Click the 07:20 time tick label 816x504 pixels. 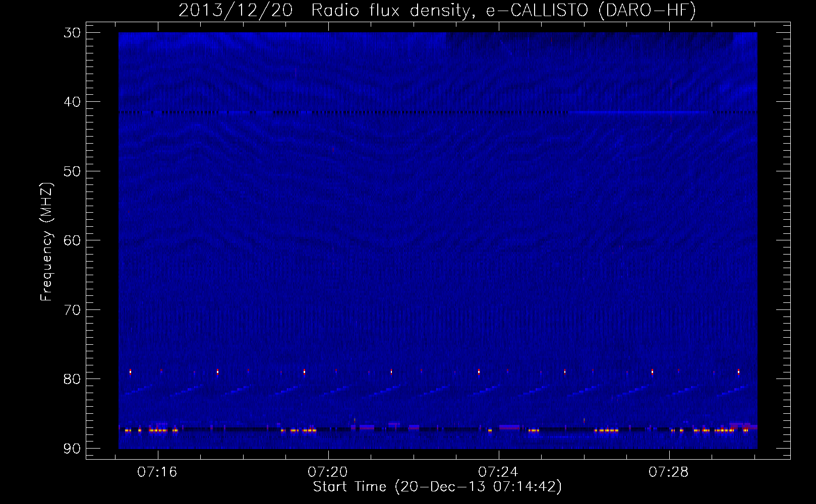pos(328,472)
